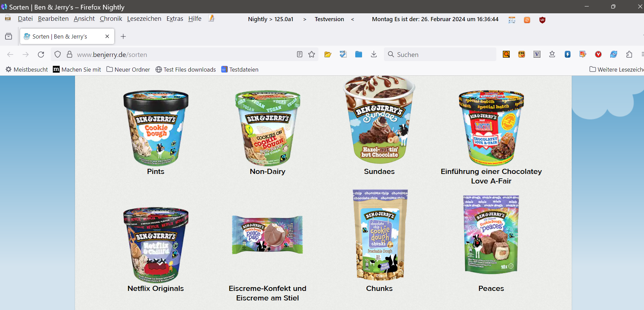Focus the Suchen search field
This screenshot has height=310, width=644.
(440, 55)
